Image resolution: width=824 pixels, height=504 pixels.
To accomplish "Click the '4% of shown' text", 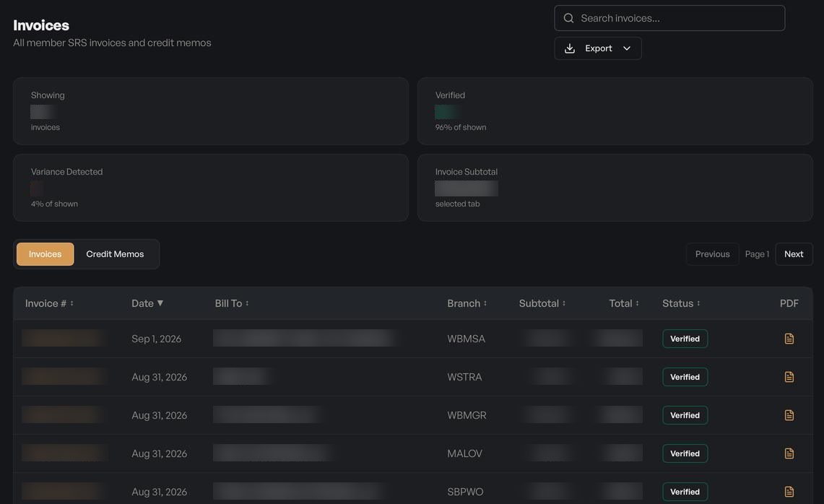I will pyautogui.click(x=54, y=204).
